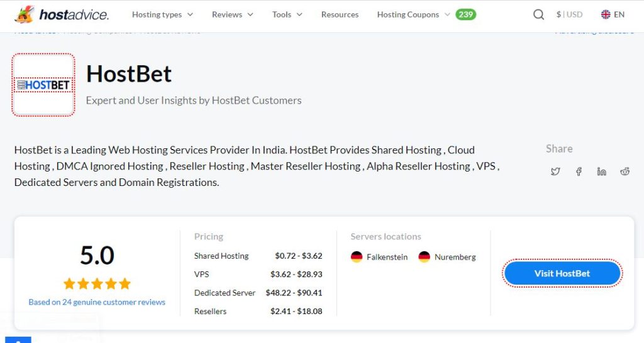Click the 5.0 rating score
The width and height of the screenshot is (644, 343).
coord(97,255)
